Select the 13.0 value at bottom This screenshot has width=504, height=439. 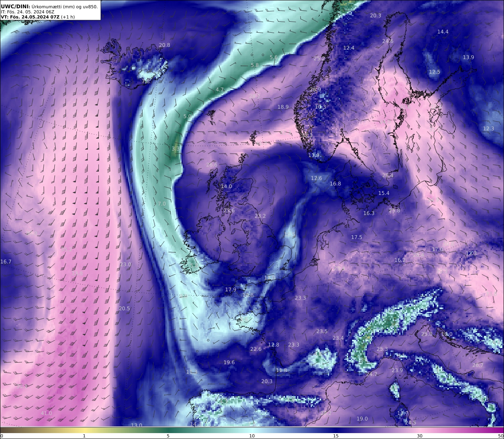tap(137, 425)
